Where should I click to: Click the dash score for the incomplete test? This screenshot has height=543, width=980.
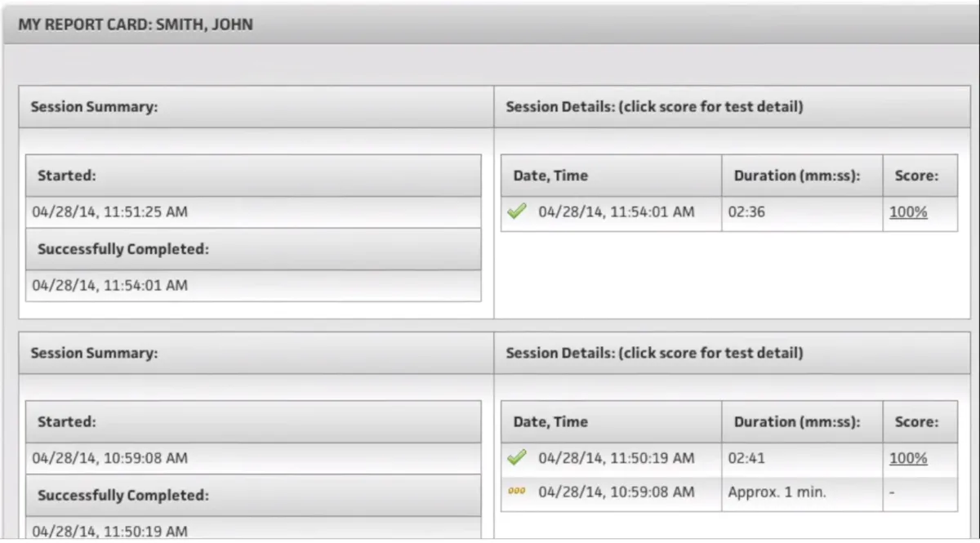coord(892,492)
